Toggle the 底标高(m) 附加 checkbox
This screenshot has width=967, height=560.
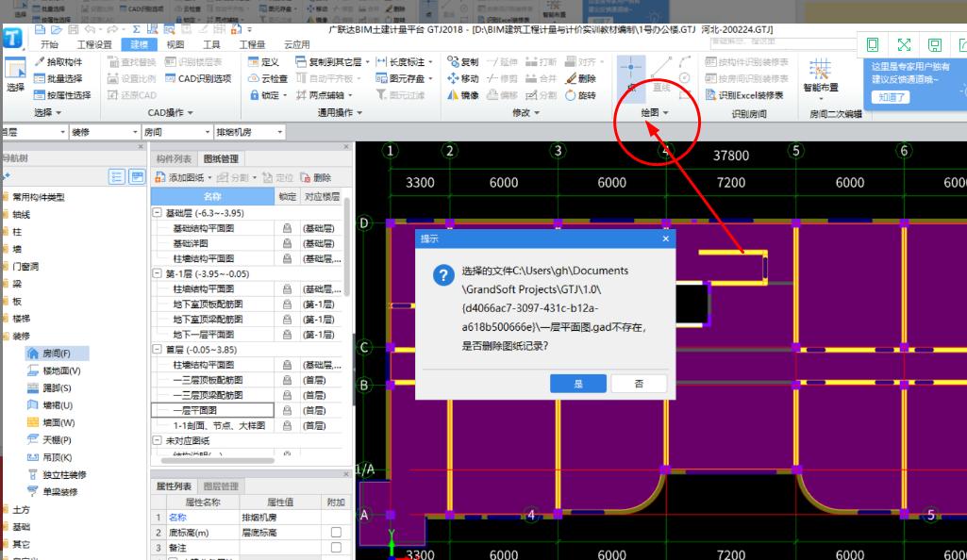pos(336,532)
